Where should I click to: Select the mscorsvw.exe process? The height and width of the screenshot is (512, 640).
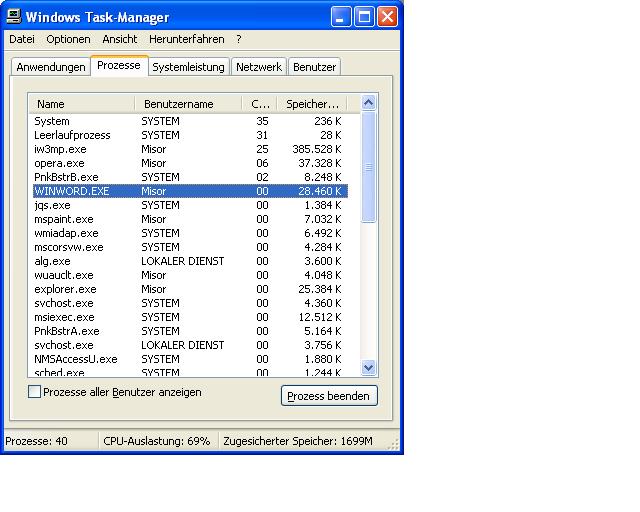point(190,247)
